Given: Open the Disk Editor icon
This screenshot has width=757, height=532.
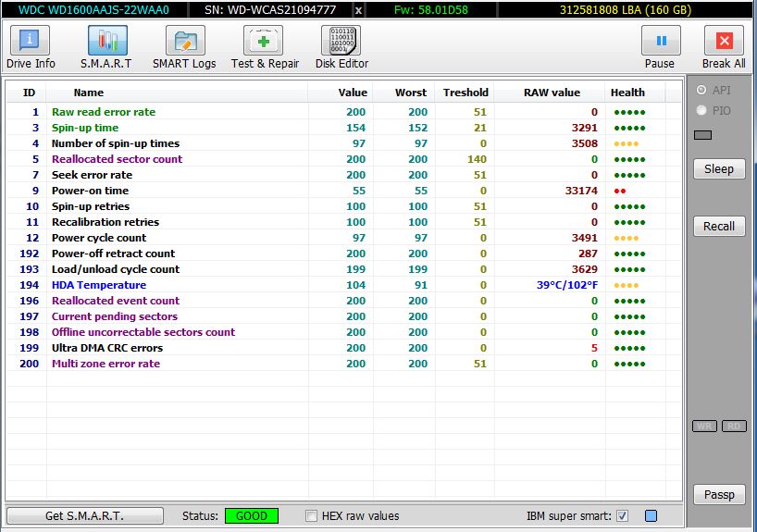Looking at the screenshot, I should (x=341, y=41).
